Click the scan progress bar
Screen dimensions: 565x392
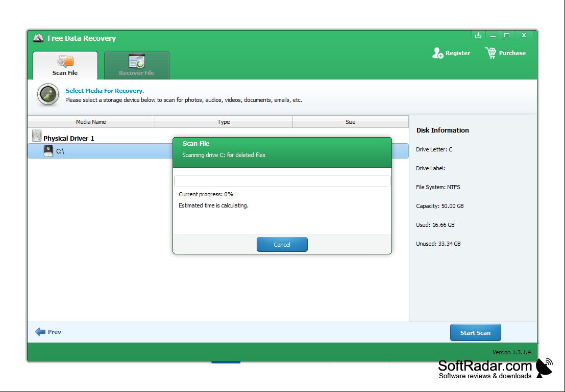click(x=282, y=180)
